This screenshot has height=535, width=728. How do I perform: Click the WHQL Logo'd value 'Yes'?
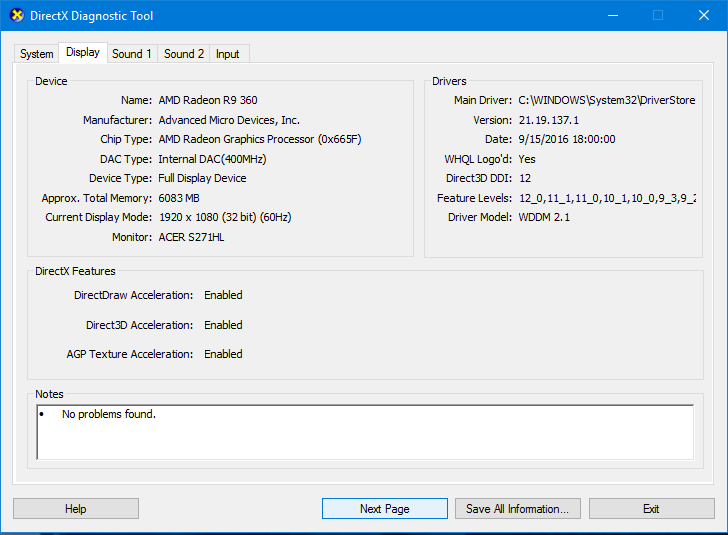click(527, 159)
